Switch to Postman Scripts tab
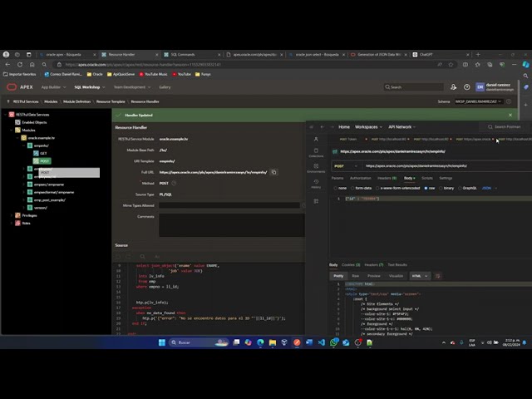Viewport: 532px width, 399px height. tap(426, 178)
